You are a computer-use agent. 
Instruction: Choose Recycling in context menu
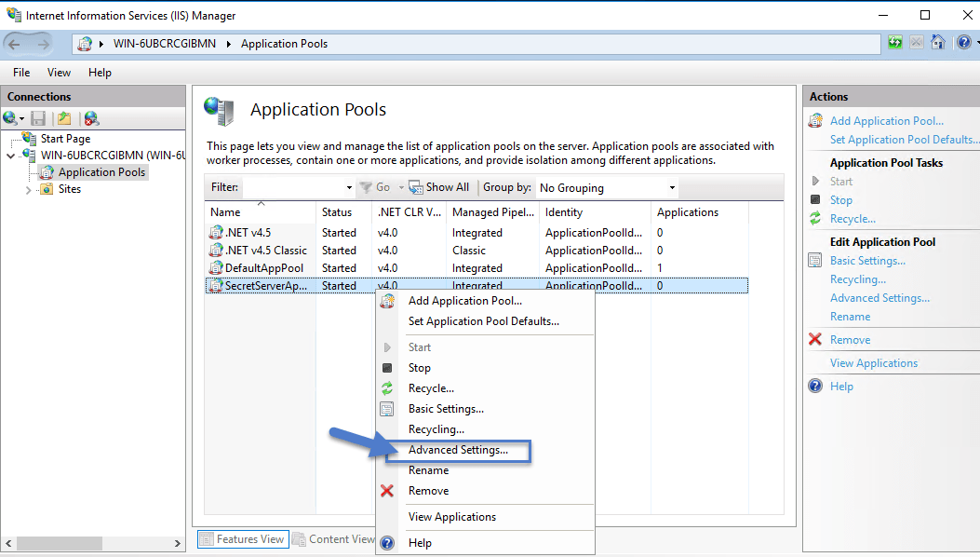coord(436,429)
